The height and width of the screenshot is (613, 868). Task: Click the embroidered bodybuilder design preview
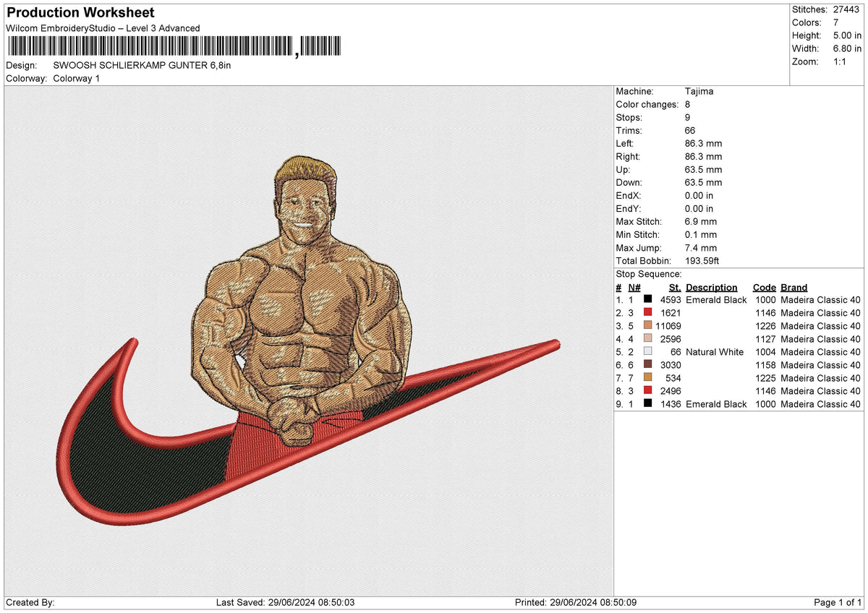(x=309, y=340)
